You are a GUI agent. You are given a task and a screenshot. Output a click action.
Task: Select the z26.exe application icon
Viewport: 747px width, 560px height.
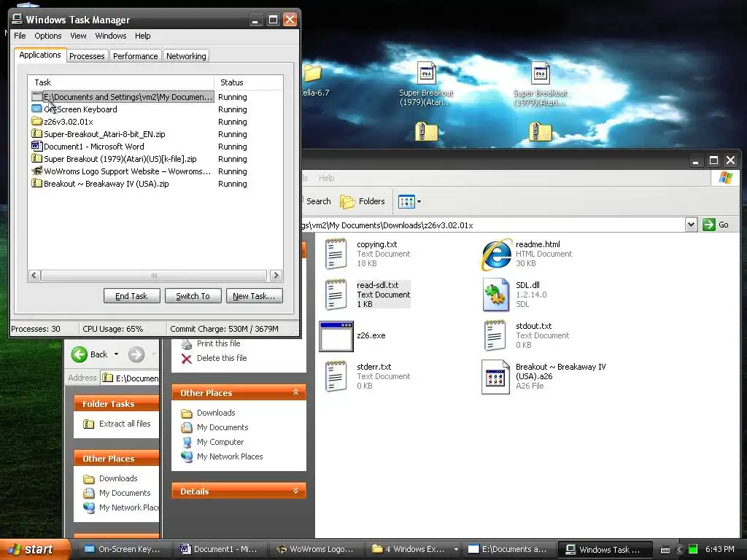(x=336, y=335)
